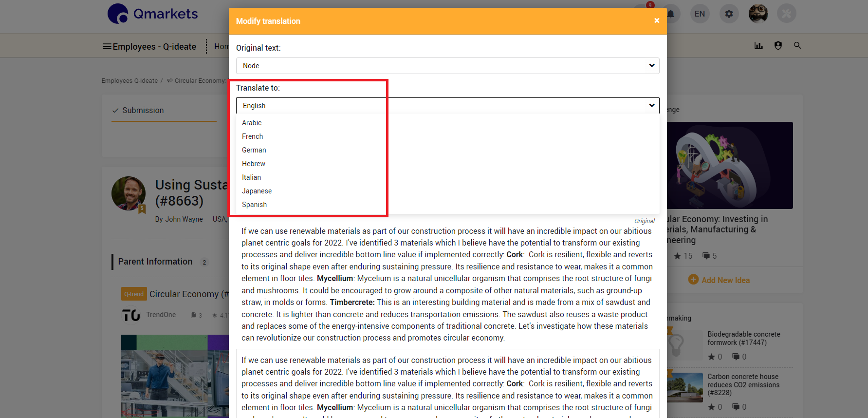Viewport: 868px width, 418px height.
Task: Click the Qmarkets logo
Action: click(153, 14)
